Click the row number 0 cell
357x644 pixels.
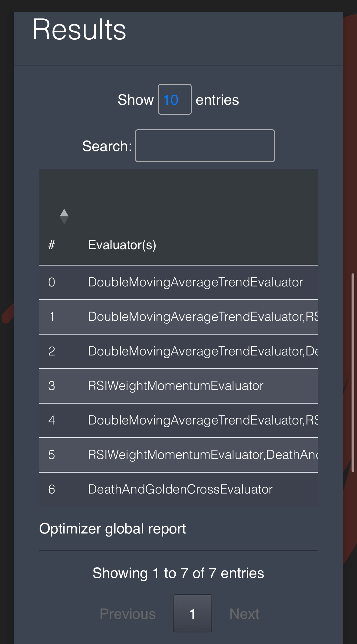point(52,282)
